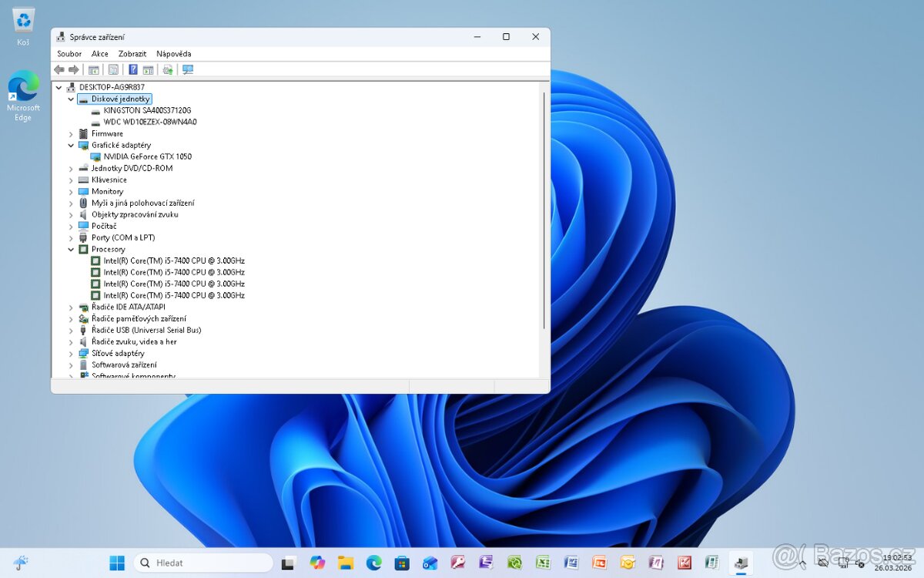The image size is (924, 578).
Task: Open Microsoft Store from the taskbar
Action: (x=402, y=563)
